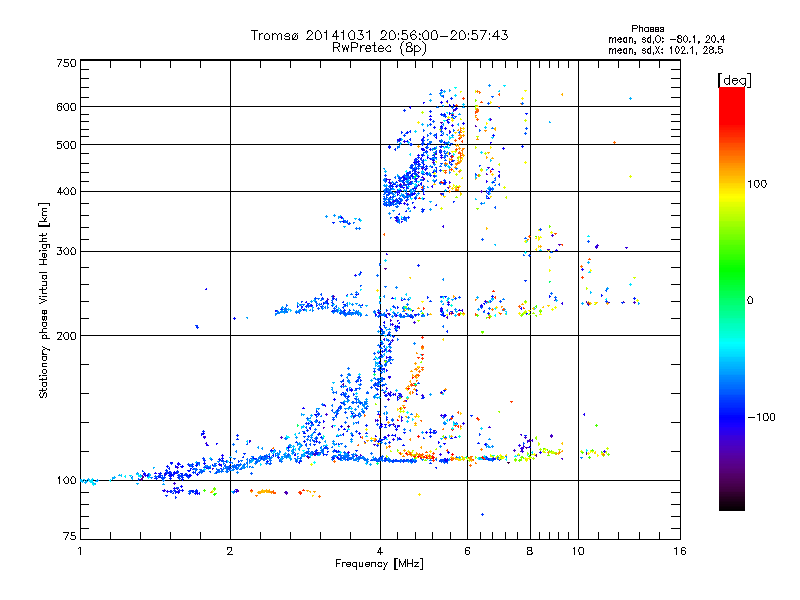Image resolution: width=800 pixels, height=600 pixels.
Task: Click the 'RwPretec (8p)' subtitle
Action: click(x=380, y=48)
